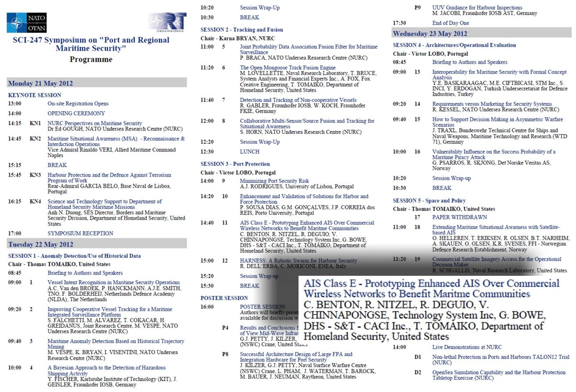Screen dimensions: 576x392
Task: Select the 'Tuesday 22 May 2012' header
Action: click(97, 244)
